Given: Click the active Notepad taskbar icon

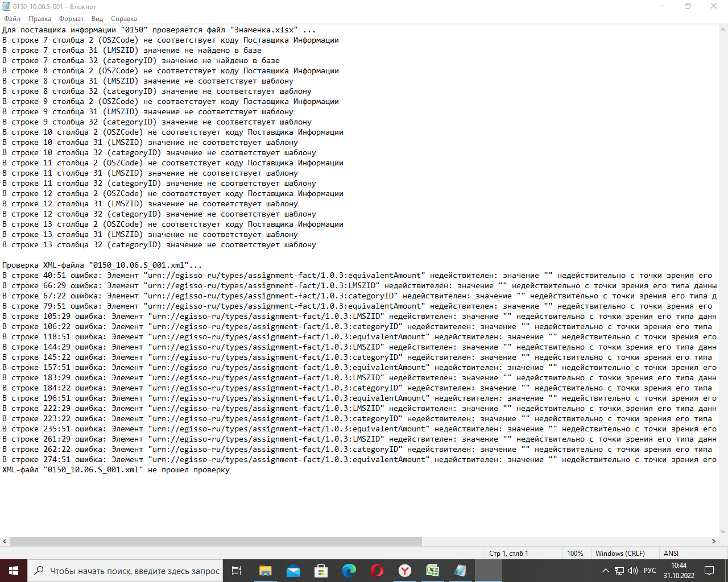Looking at the screenshot, I should [x=461, y=571].
